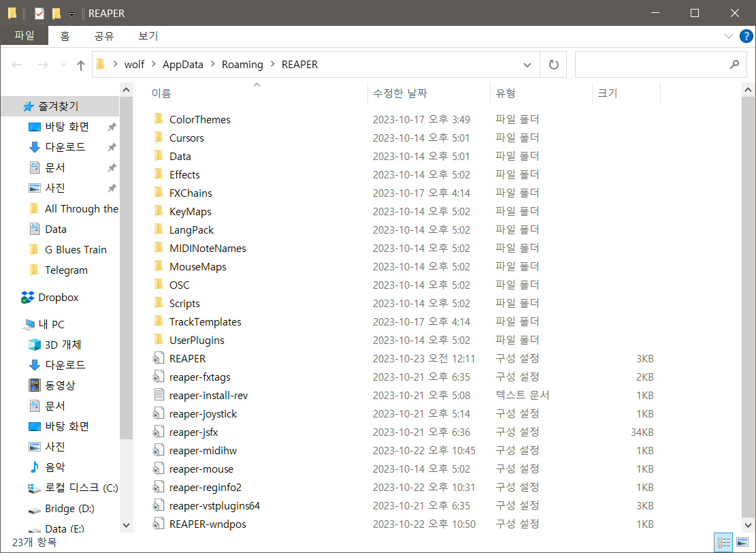The image size is (756, 553).
Task: Select the UserPlugins folder name
Action: coord(197,341)
